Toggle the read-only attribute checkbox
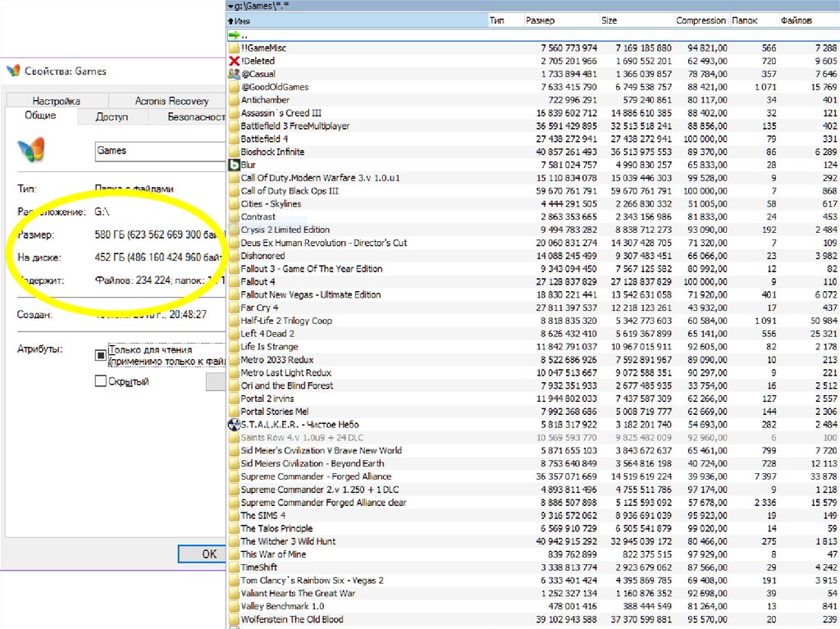Viewport: 840px width, 629px height. pos(101,355)
